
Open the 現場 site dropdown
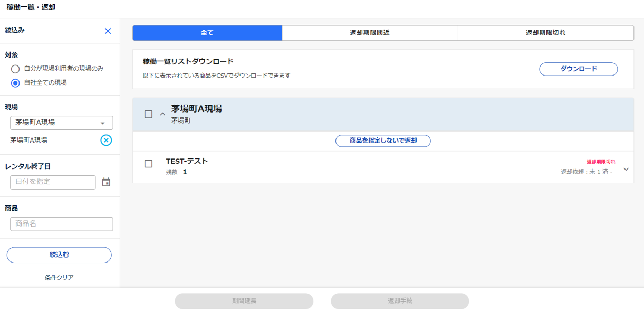click(x=61, y=123)
